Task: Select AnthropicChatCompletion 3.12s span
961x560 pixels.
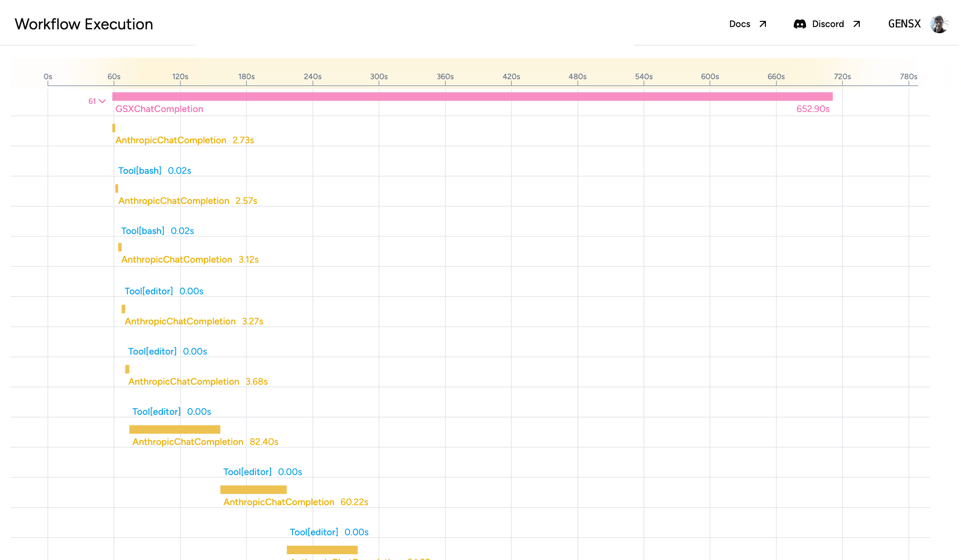Action: point(190,260)
